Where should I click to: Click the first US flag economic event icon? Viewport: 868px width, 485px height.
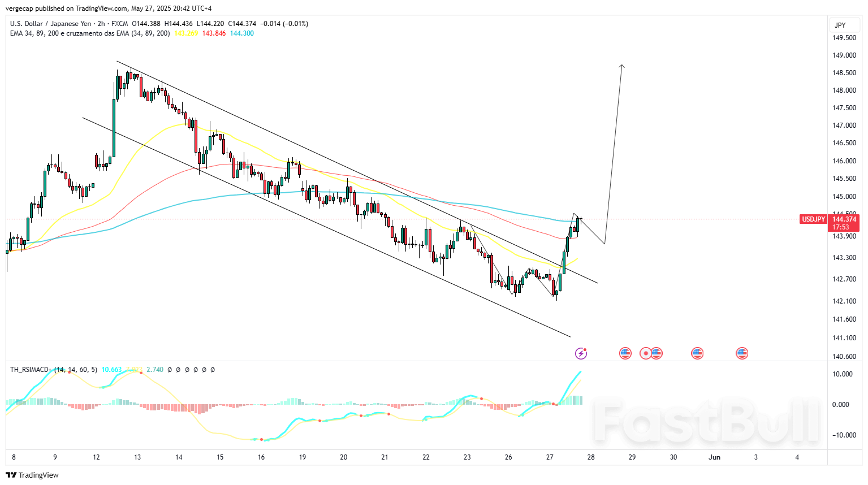[625, 353]
